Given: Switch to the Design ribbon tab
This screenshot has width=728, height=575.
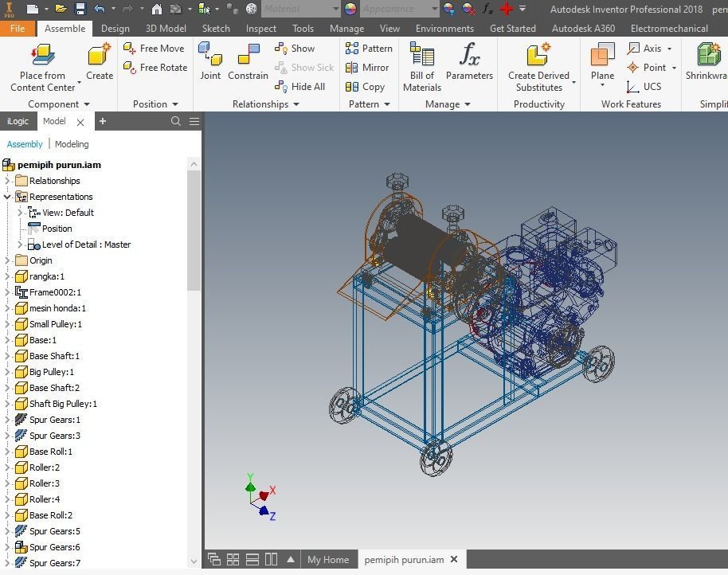Looking at the screenshot, I should (115, 29).
